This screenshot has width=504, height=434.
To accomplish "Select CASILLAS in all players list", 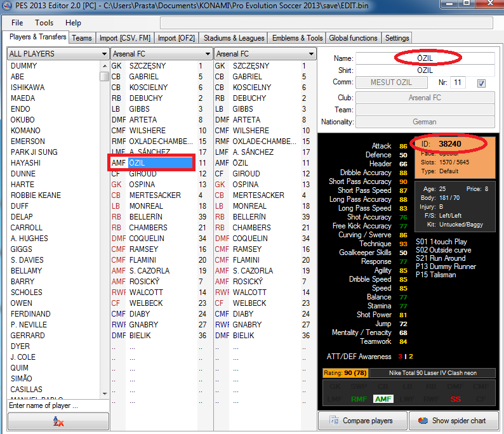I will point(27,390).
